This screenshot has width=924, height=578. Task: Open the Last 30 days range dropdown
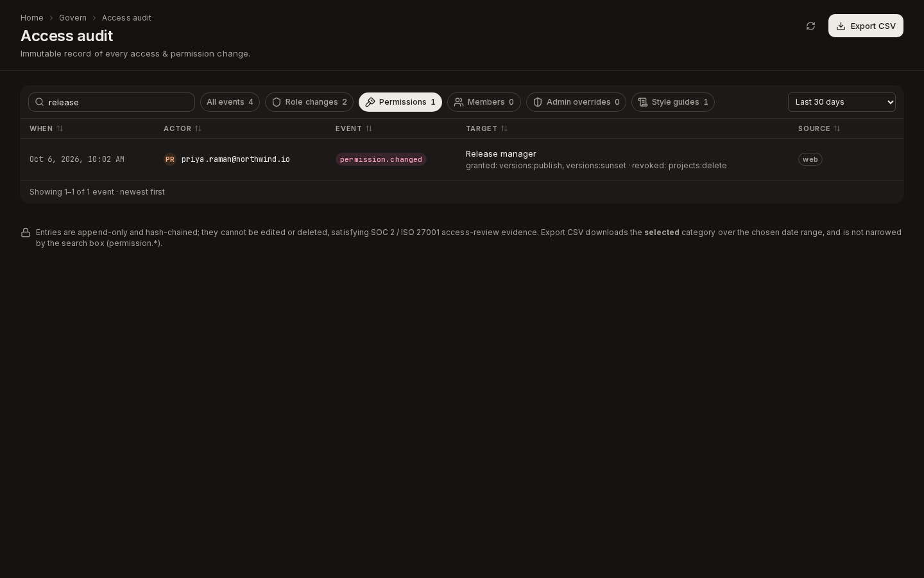pyautogui.click(x=842, y=102)
